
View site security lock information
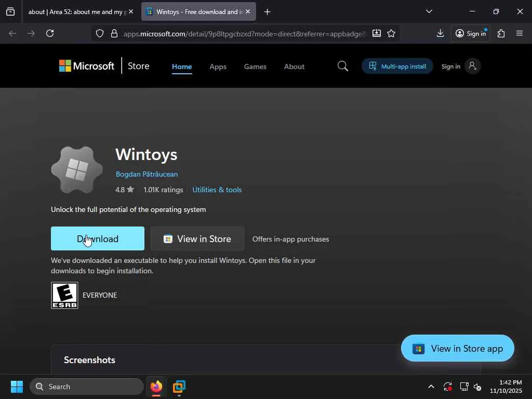pyautogui.click(x=114, y=33)
